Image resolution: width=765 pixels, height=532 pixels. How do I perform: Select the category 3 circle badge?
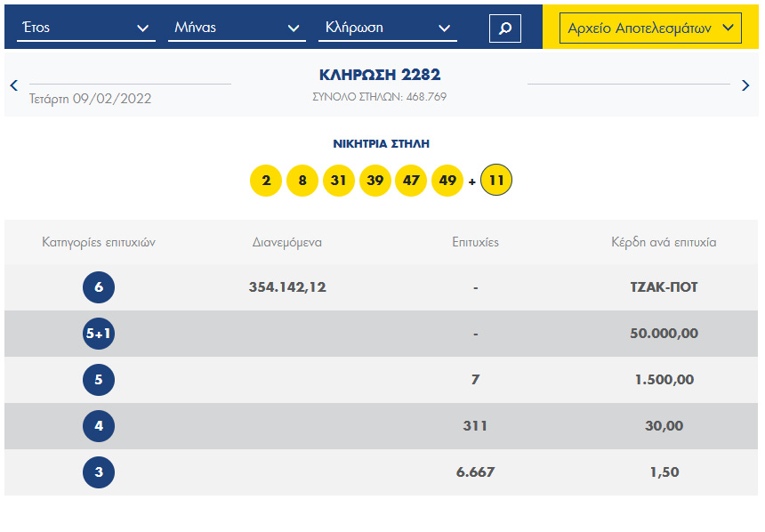click(x=99, y=472)
